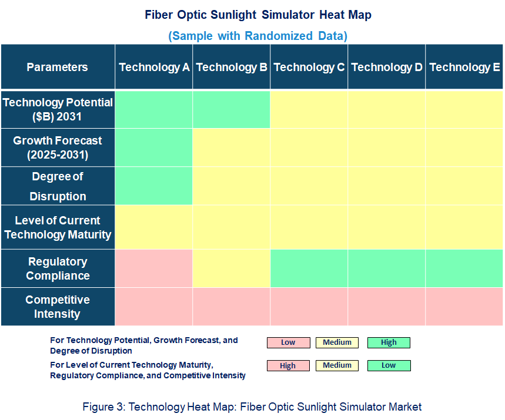This screenshot has height=420, width=505.
Task: Select the Technology D column header
Action: click(x=387, y=67)
